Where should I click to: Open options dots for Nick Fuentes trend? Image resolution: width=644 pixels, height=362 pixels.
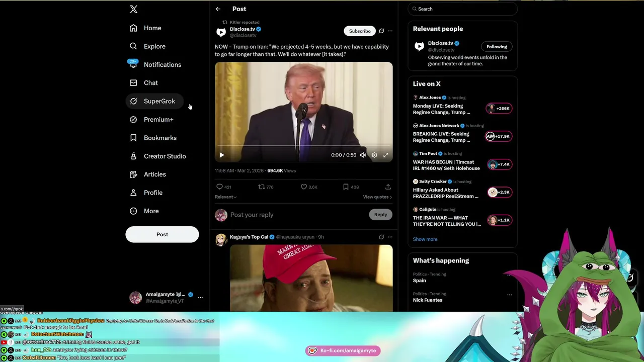click(x=509, y=295)
